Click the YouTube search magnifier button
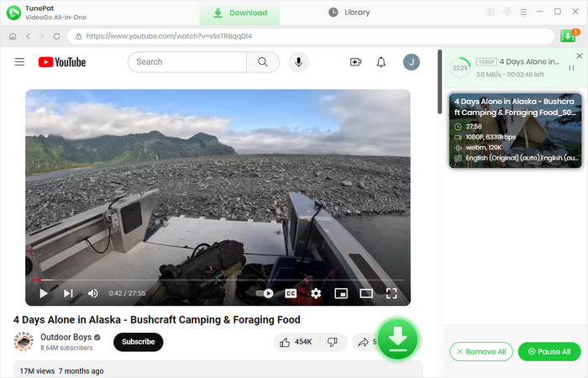The image size is (588, 378). (263, 62)
